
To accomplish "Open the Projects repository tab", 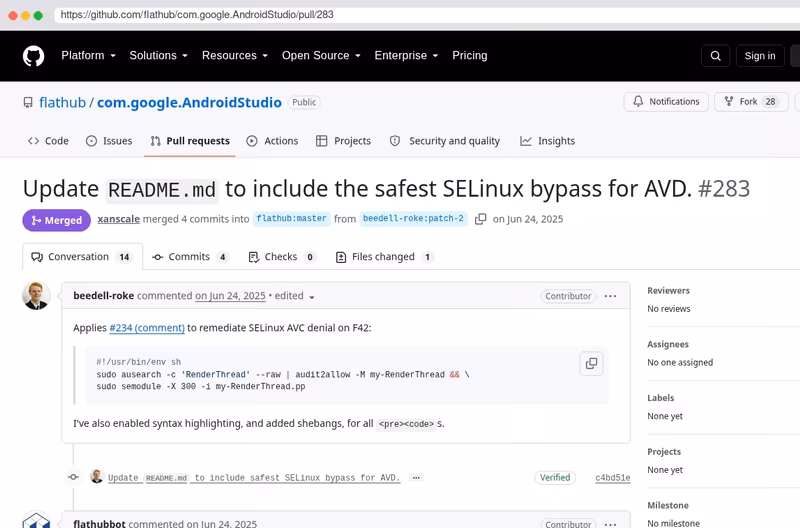I will point(343,141).
